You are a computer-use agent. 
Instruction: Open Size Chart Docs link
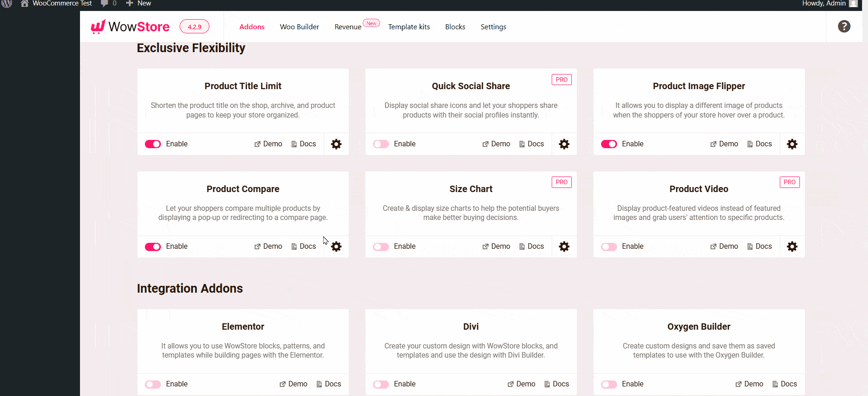532,246
